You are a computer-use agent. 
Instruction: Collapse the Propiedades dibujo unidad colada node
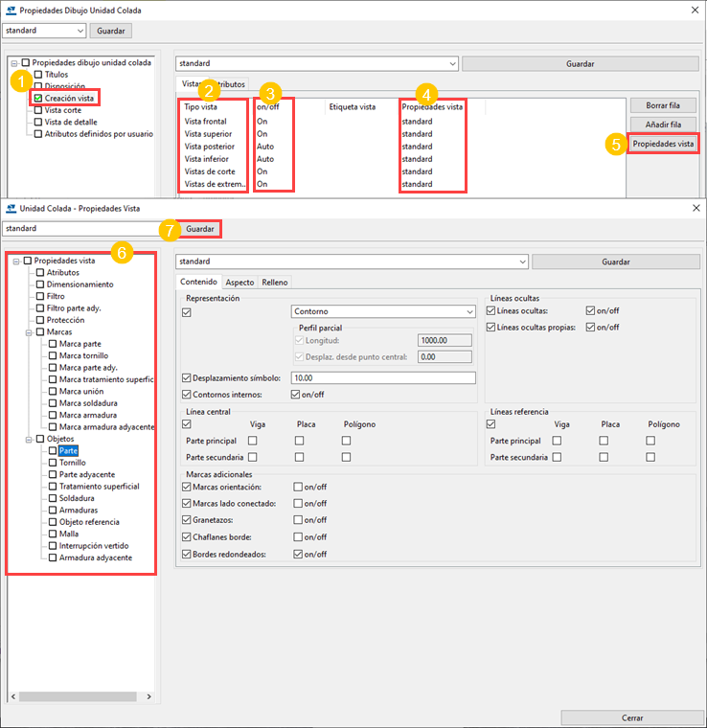(14, 63)
